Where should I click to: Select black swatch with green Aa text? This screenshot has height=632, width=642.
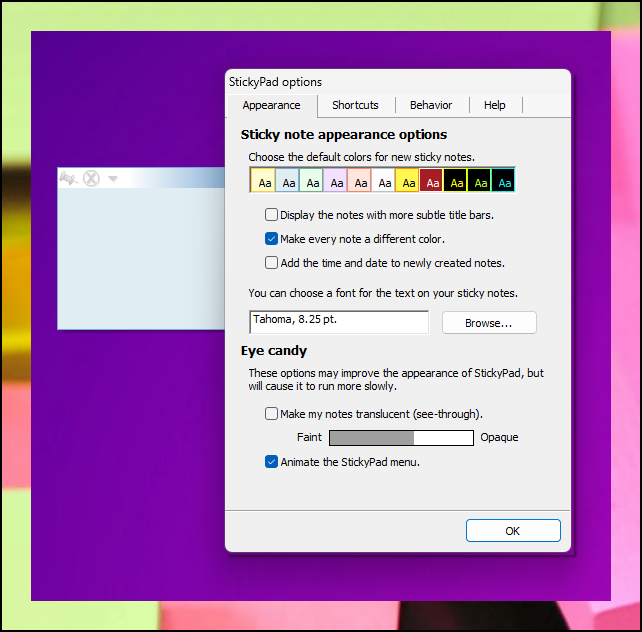[479, 180]
